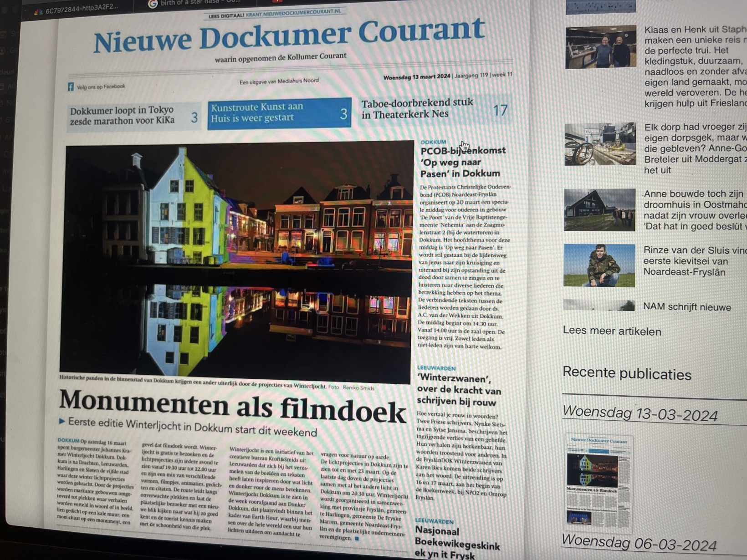Open the 'NAM schrijft nieuwe' article link
Screen dimensions: 747x560
tap(687, 307)
